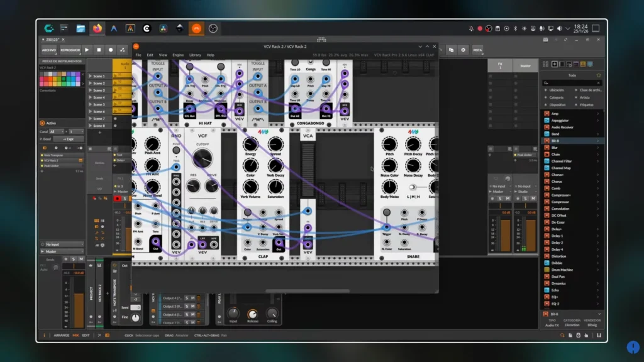The image size is (644, 362).
Task: Open OBS Studio from the taskbar
Action: pos(213,28)
